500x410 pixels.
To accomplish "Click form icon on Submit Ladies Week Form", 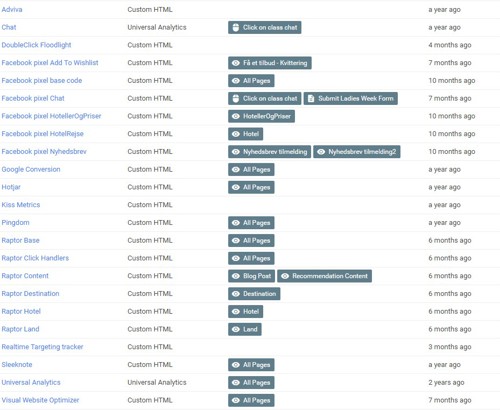I will (311, 98).
